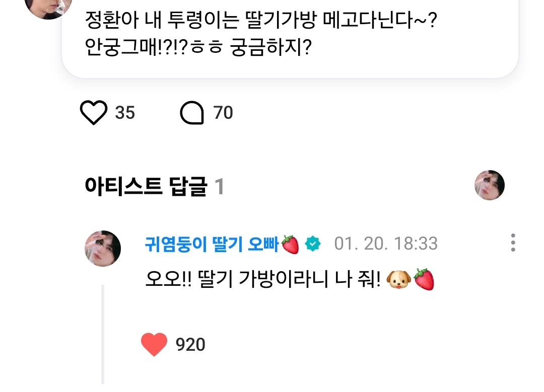The image size is (544, 392).
Task: Unlike the artist reply via the red heart
Action: coord(154,345)
